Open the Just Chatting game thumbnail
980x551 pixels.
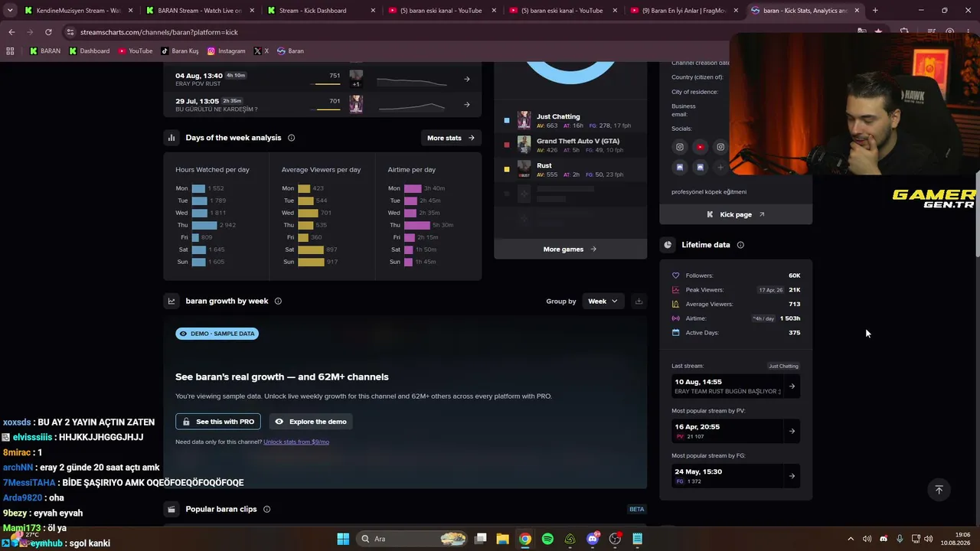tap(524, 120)
